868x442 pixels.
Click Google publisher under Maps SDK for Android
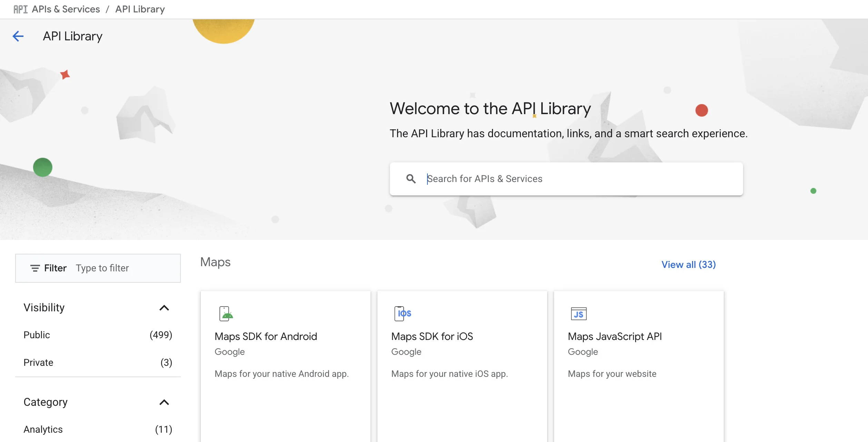229,352
